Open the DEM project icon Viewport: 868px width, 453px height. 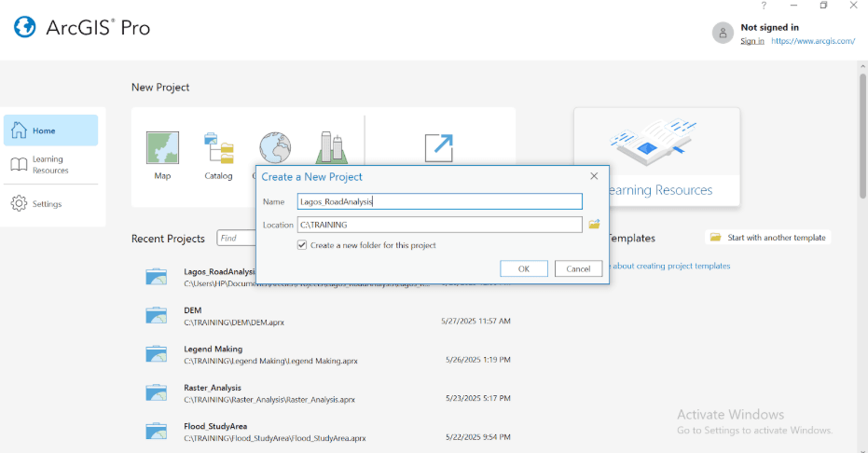pos(156,315)
